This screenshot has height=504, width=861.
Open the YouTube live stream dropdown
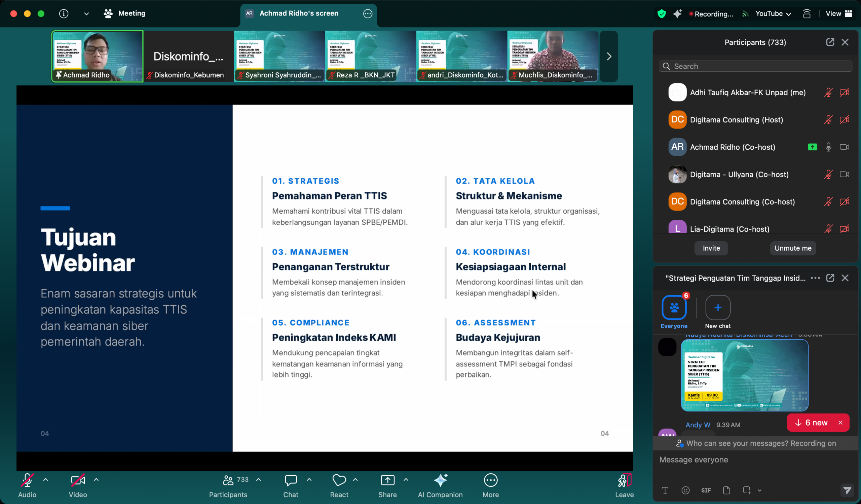tap(773, 14)
